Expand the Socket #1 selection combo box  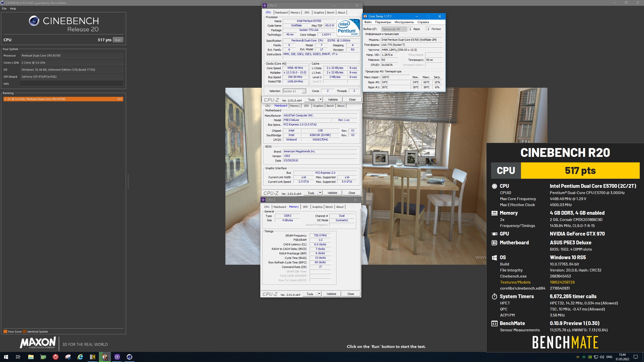(294, 91)
